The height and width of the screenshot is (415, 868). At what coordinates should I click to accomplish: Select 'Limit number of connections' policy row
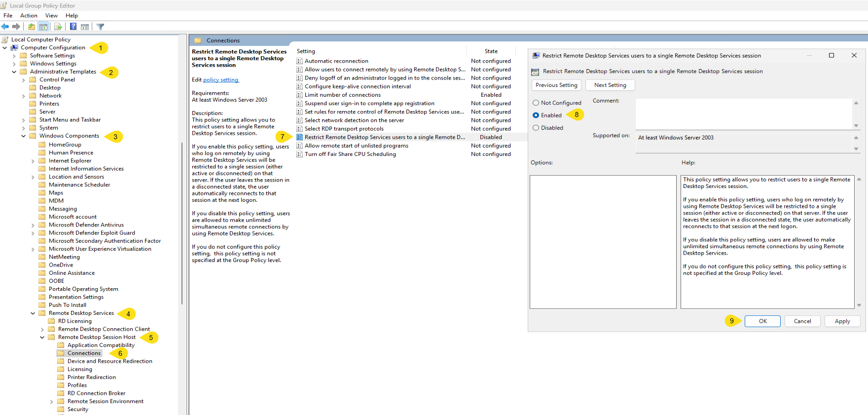(x=405, y=95)
